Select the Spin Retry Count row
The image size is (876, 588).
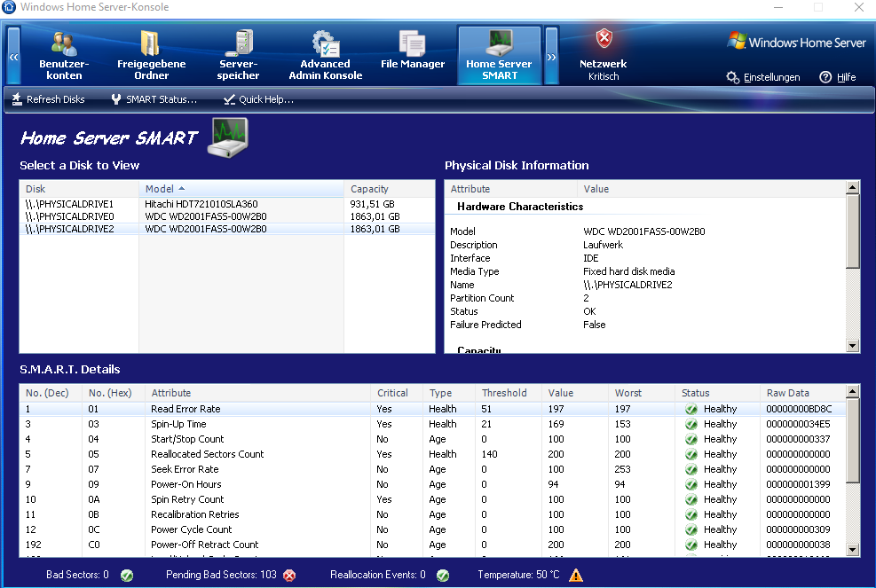tap(433, 499)
